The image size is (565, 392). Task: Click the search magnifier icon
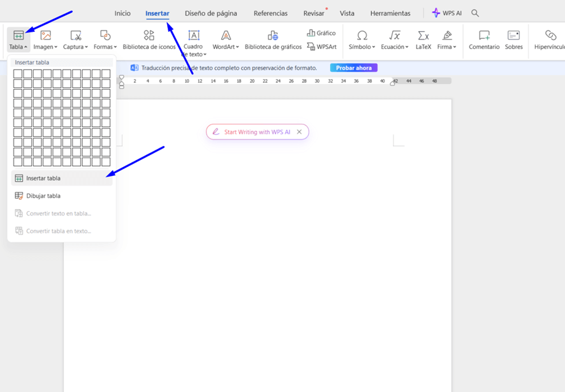475,13
